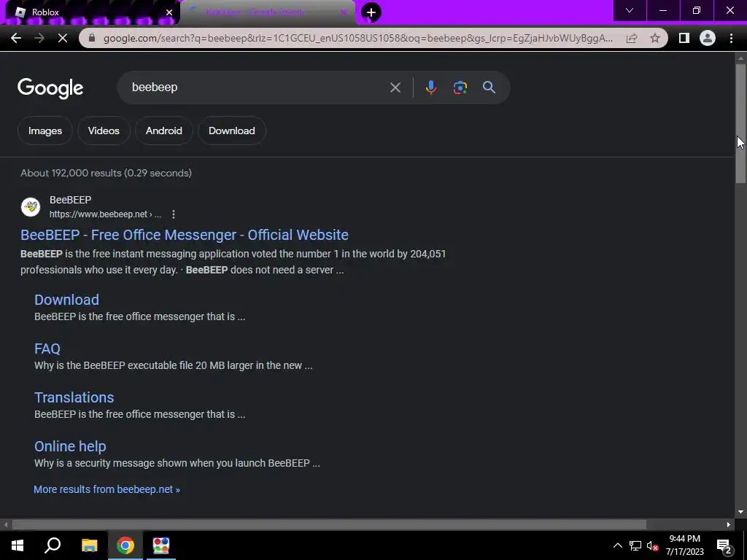Start voice search with the microphone icon
Screen dimensions: 747x560
click(430, 87)
